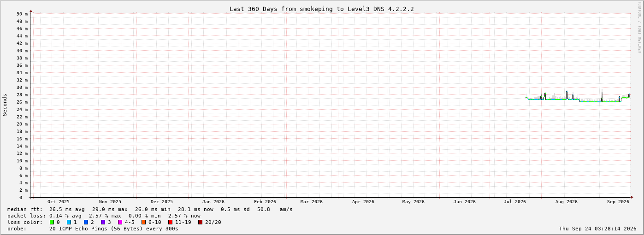The height and width of the screenshot is (235, 644).
Task: Click the Jan 2026 axis label
Action: click(x=213, y=201)
